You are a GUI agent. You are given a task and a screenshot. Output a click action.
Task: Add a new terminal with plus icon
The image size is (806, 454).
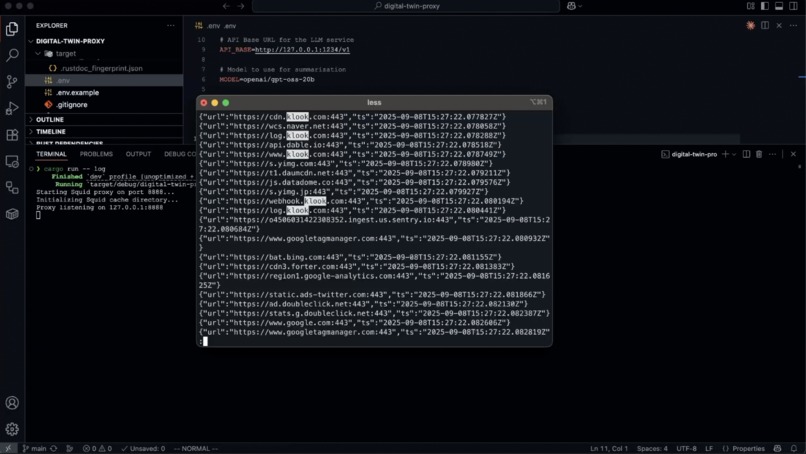(725, 154)
